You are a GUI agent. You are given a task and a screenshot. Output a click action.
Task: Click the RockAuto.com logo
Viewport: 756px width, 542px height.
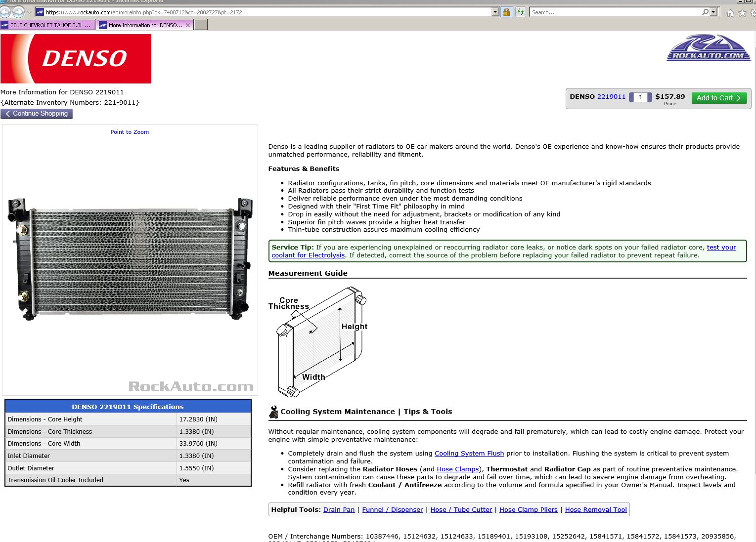click(709, 48)
